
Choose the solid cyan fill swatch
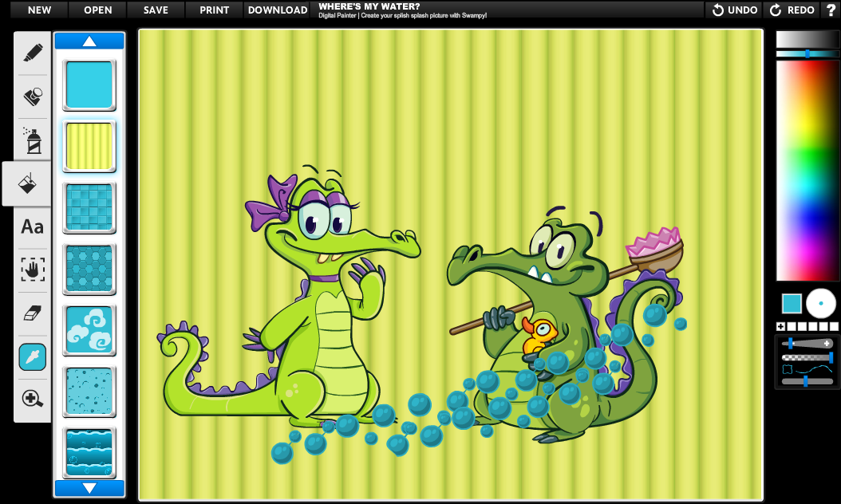(x=89, y=85)
